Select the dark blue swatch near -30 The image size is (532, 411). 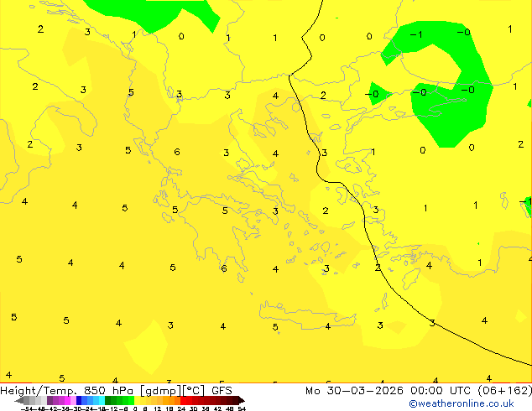(x=79, y=400)
